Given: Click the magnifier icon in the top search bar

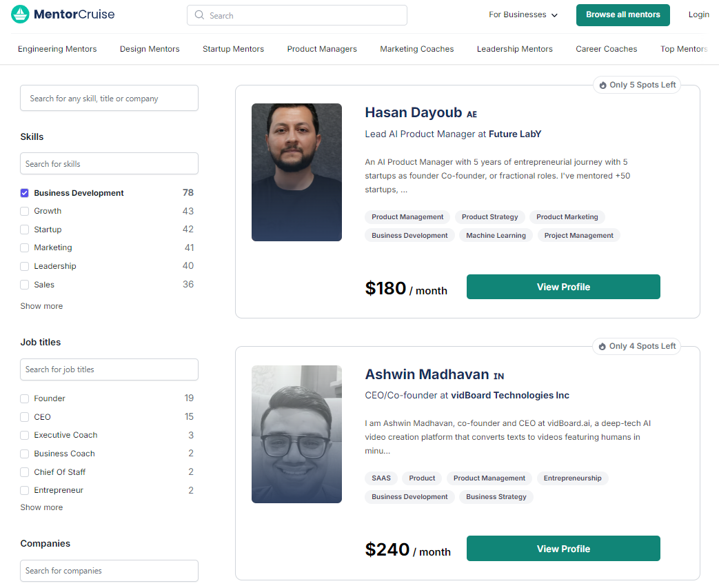Looking at the screenshot, I should (x=199, y=15).
